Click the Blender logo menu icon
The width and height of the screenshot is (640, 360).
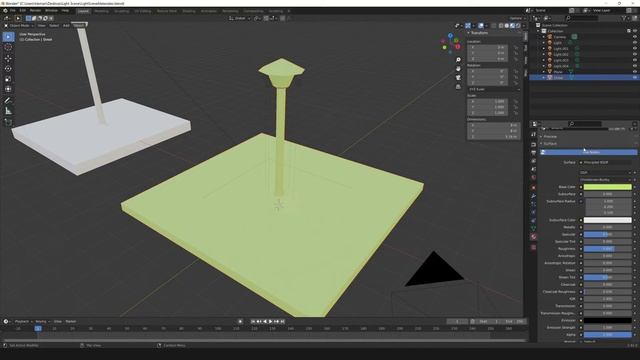[5, 11]
